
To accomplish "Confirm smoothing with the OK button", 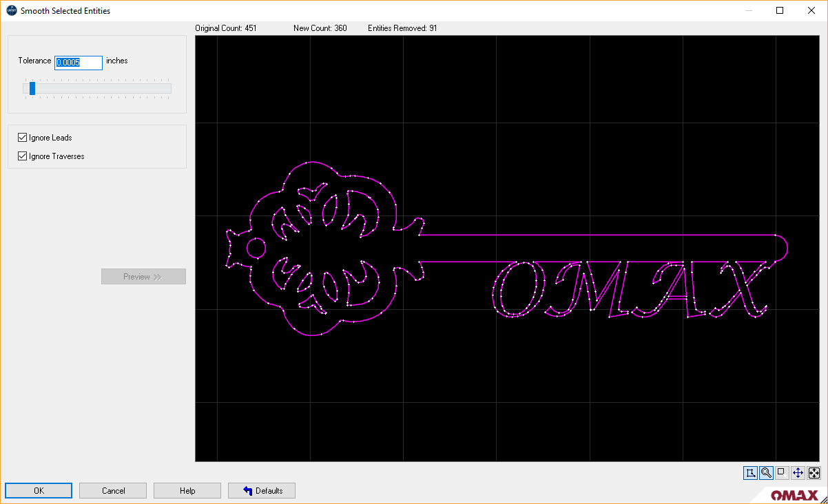I will pos(39,491).
